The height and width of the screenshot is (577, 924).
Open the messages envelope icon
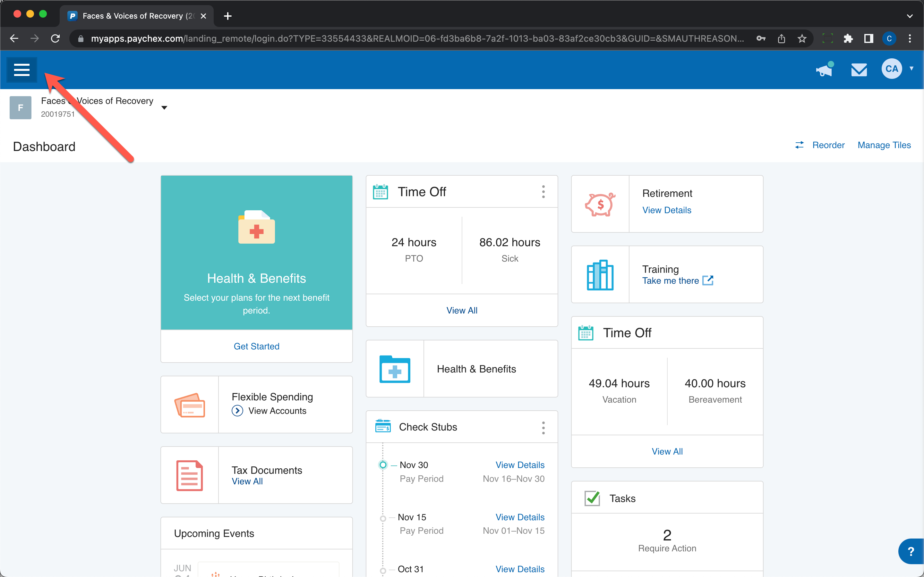859,70
